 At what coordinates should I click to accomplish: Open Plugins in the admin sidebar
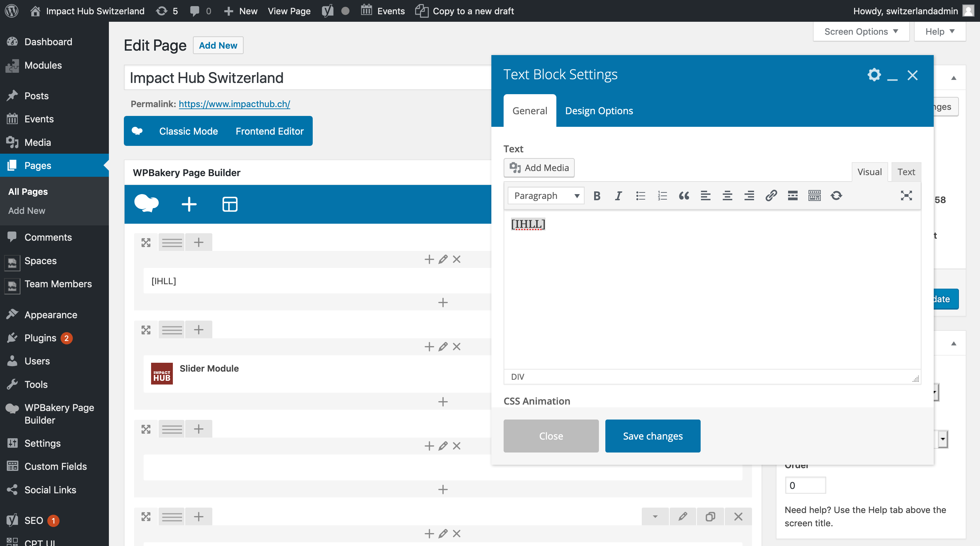coord(40,338)
